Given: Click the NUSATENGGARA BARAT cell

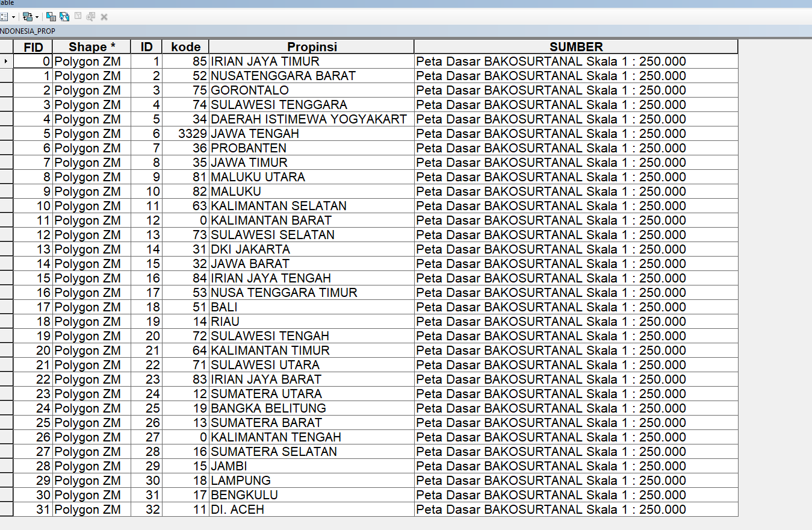Looking at the screenshot, I should (x=312, y=76).
